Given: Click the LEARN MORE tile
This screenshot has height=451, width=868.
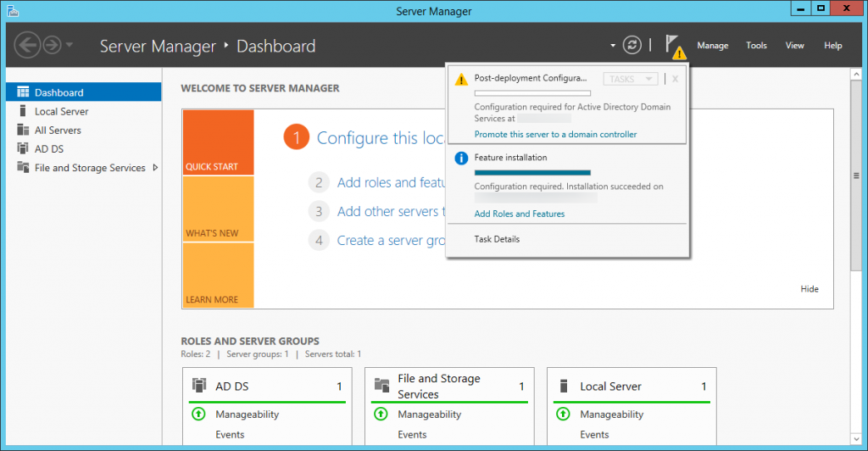Looking at the screenshot, I should (x=218, y=275).
